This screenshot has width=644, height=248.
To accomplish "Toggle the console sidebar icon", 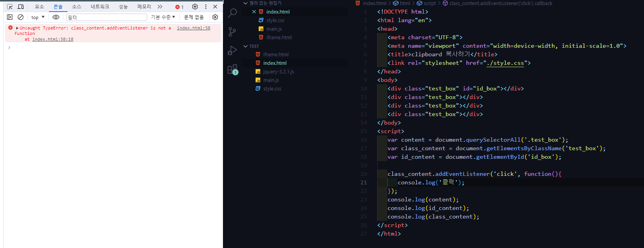I will 10,17.
